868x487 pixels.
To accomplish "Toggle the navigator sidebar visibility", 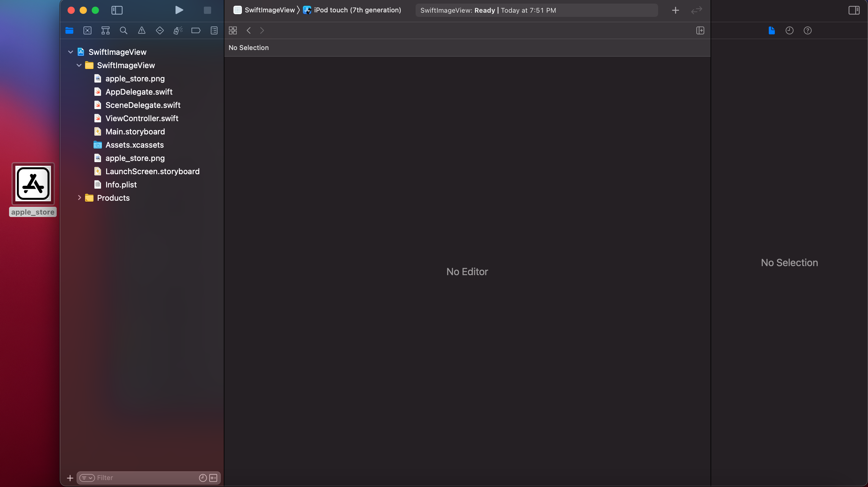I will pos(117,10).
